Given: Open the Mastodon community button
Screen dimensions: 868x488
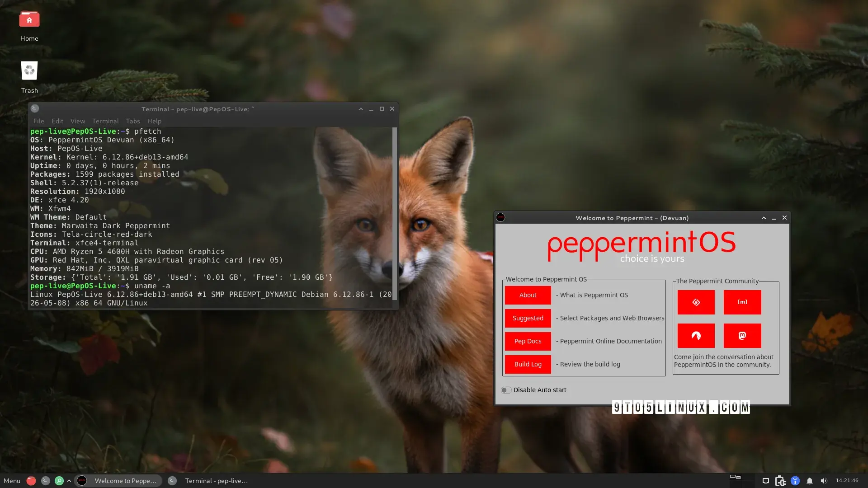Looking at the screenshot, I should pos(742,336).
